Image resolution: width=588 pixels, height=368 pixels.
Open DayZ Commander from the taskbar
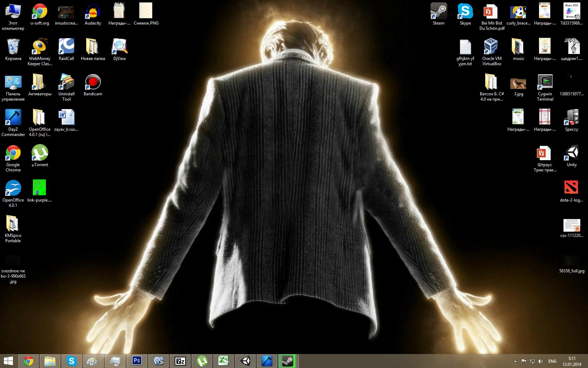[x=267, y=361]
